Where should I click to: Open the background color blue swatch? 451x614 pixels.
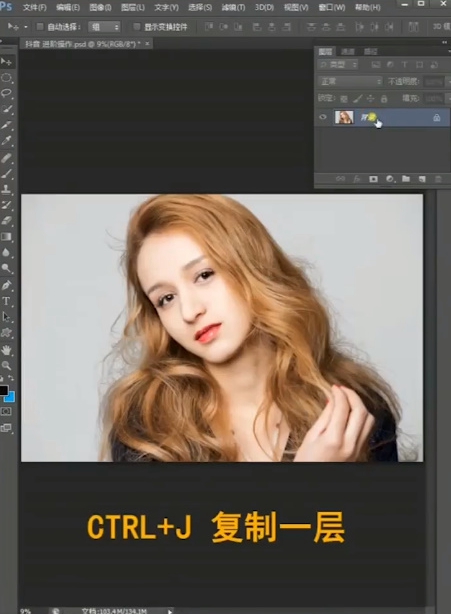[x=11, y=397]
